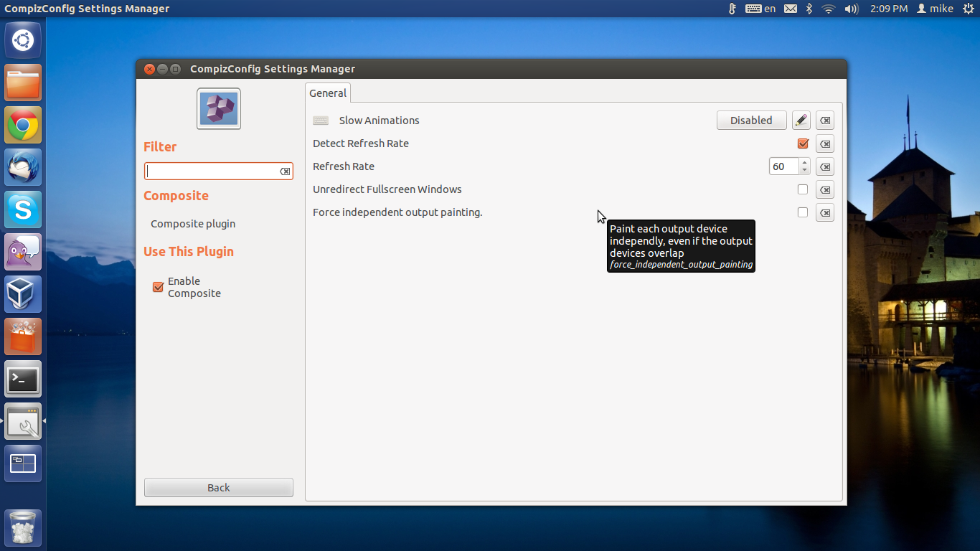Screen dimensions: 980x551
Task: Reset Unredirect Fullscreen Windows to default
Action: [x=825, y=189]
